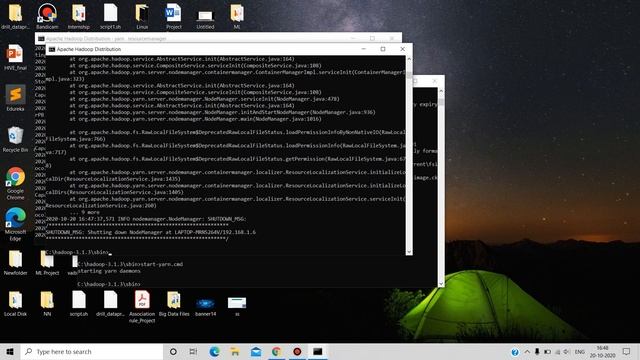
Task: Open the Action Center notifications
Action: (x=627, y=351)
